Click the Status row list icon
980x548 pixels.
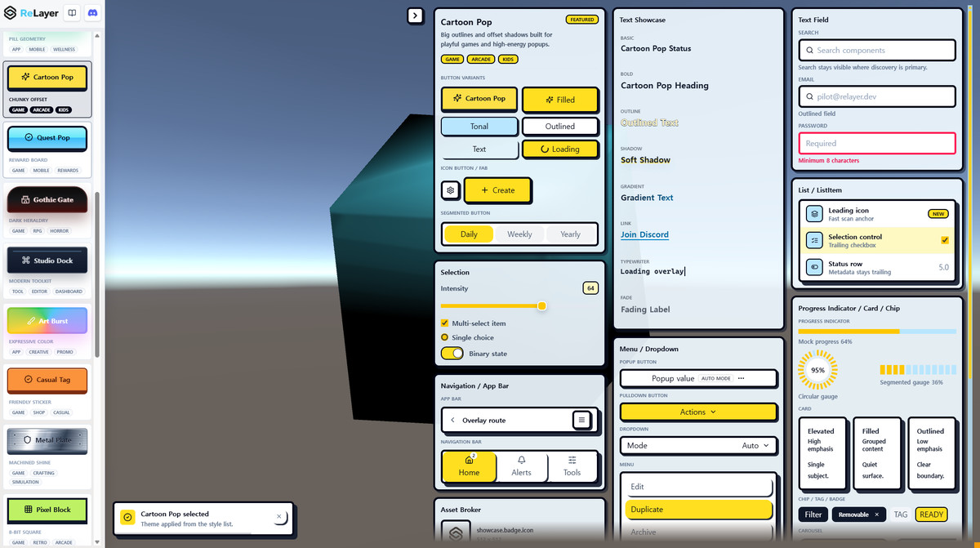coord(814,267)
